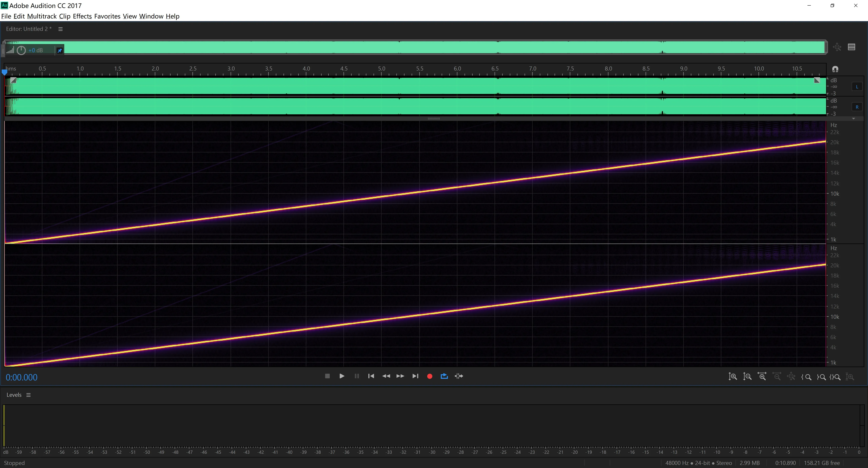
Task: Toggle Skip Selection button
Action: point(459,376)
